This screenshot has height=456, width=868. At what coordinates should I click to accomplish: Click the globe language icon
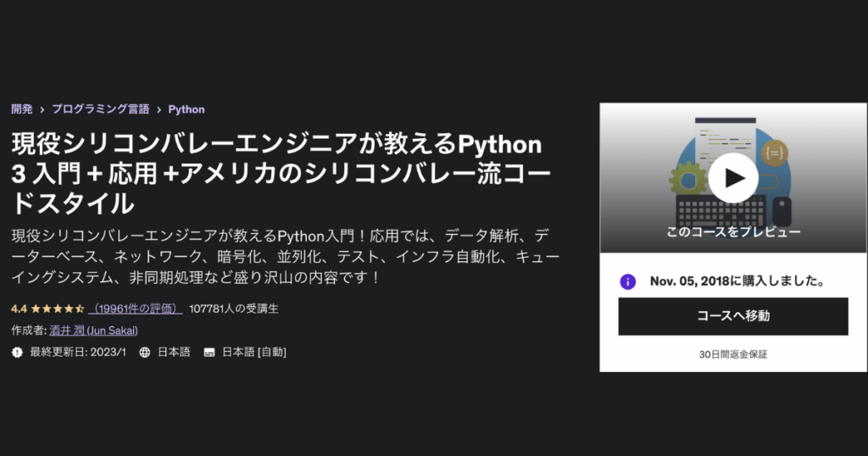tap(145, 353)
